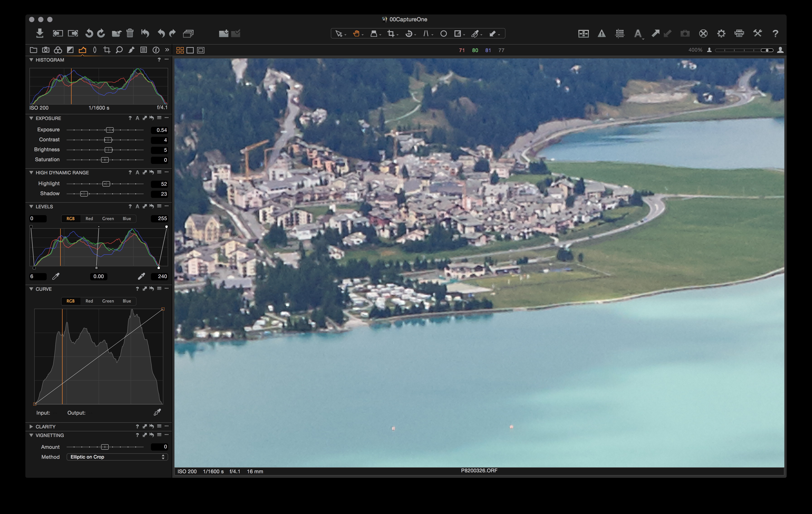This screenshot has width=812, height=514.
Task: Select the Red channel in Levels
Action: click(89, 219)
